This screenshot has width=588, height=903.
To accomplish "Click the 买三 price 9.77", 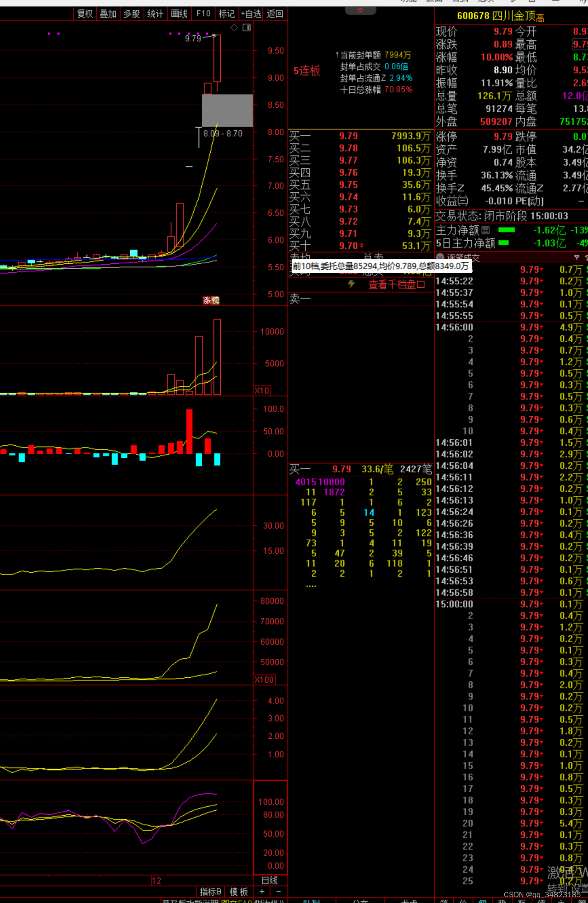I will coord(348,160).
